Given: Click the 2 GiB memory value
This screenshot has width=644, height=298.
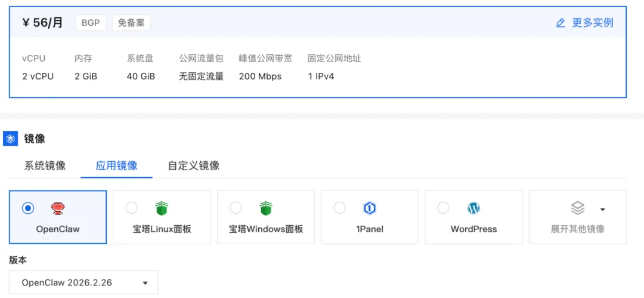Looking at the screenshot, I should pos(86,76).
